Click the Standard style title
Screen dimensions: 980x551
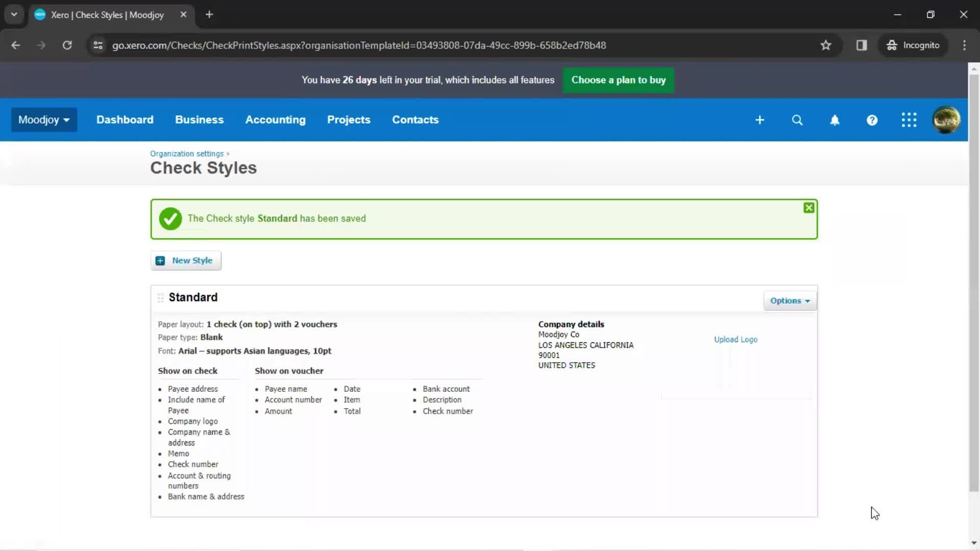coord(193,297)
